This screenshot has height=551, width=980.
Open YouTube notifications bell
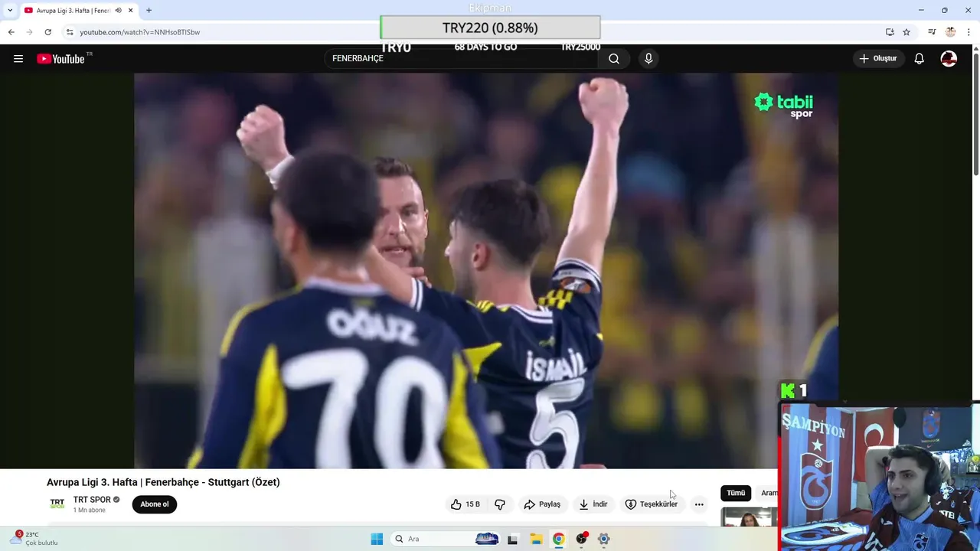pyautogui.click(x=920, y=59)
